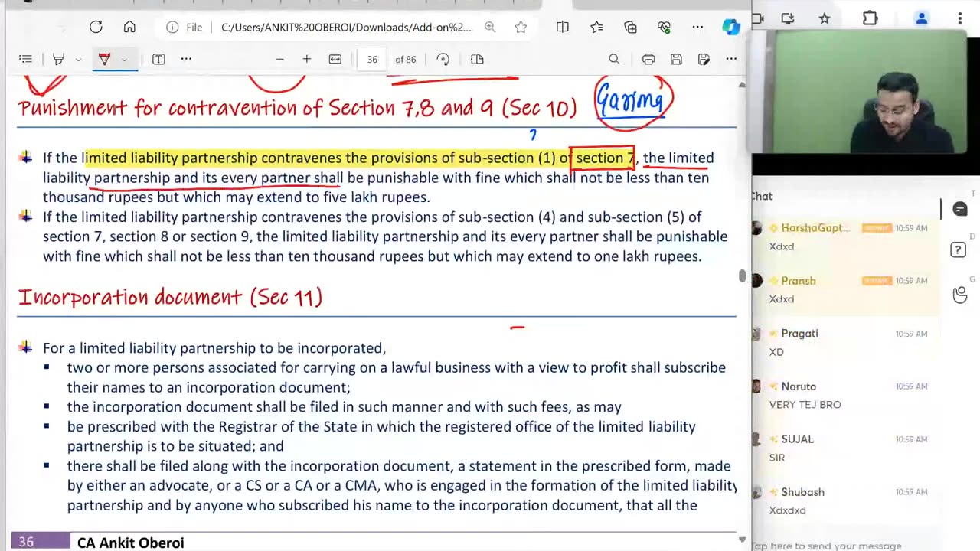Click the 'of 86' page count text

[406, 59]
